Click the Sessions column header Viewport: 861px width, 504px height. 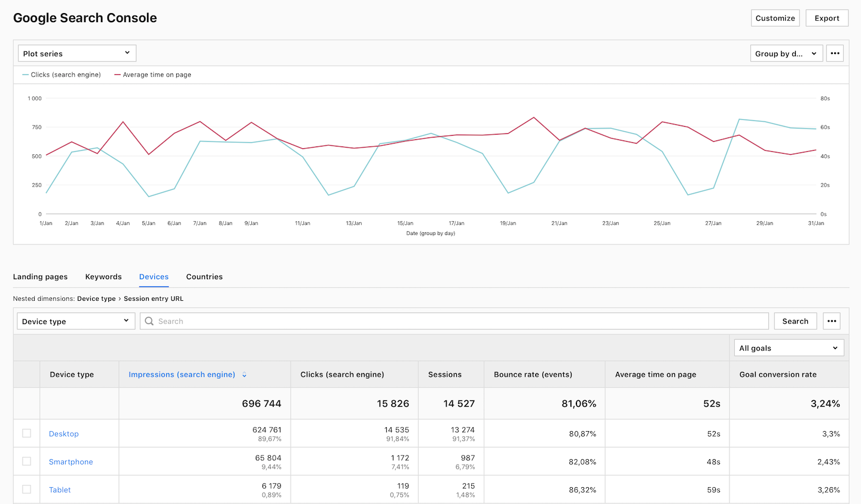pyautogui.click(x=445, y=375)
